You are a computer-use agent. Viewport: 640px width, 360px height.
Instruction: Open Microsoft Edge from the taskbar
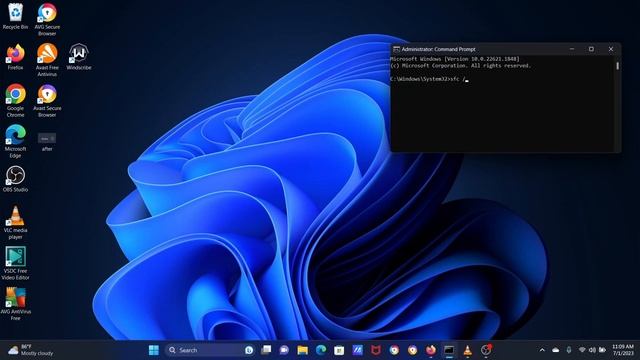coord(321,350)
